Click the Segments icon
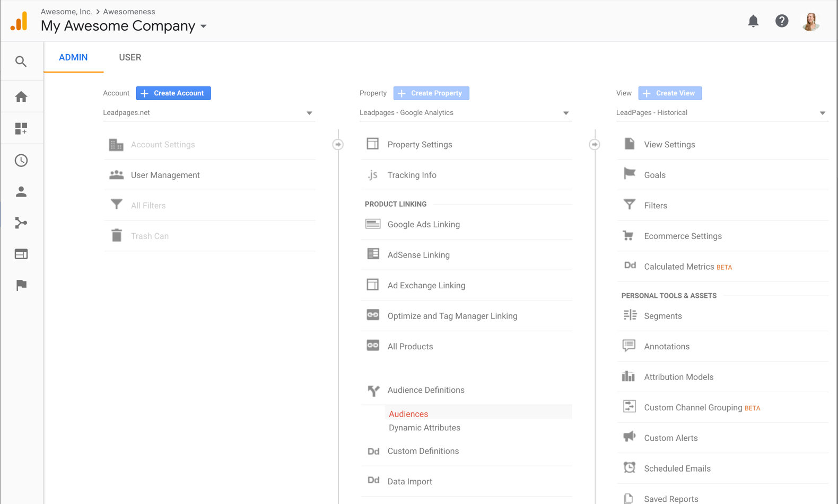838x504 pixels. point(630,315)
